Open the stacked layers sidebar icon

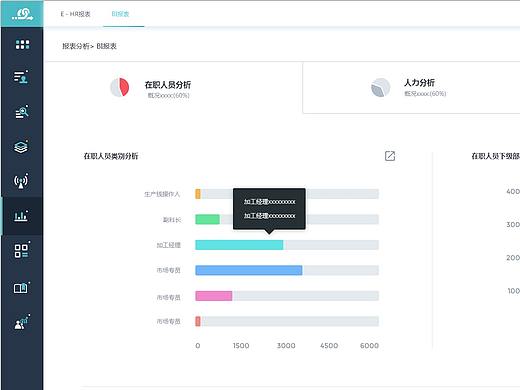[x=21, y=146]
